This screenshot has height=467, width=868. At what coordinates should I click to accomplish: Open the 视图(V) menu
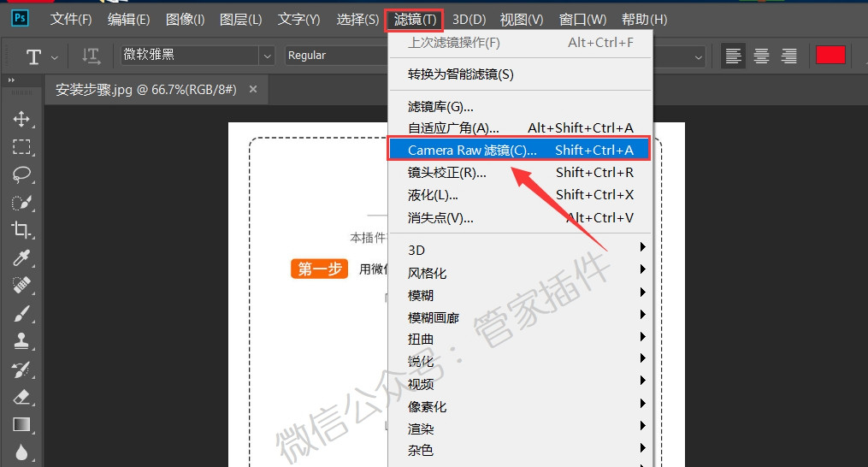point(522,20)
